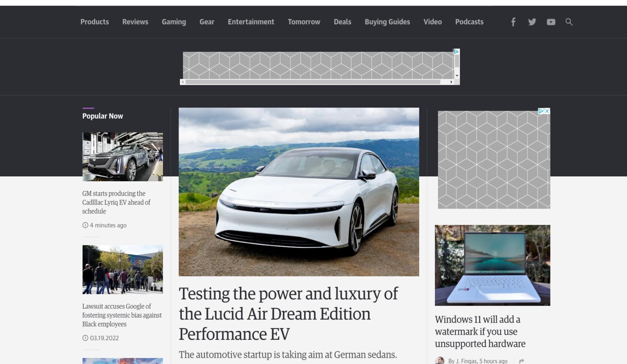Open the Entertainment section

point(251,22)
